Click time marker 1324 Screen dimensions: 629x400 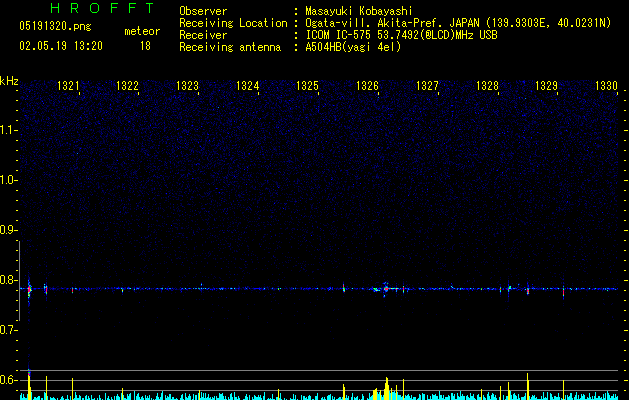click(x=247, y=86)
